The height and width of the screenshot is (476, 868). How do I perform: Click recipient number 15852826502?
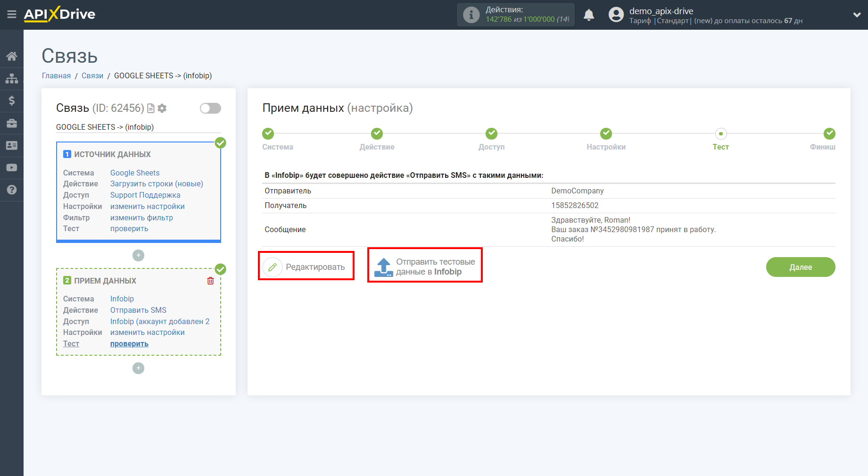575,205
